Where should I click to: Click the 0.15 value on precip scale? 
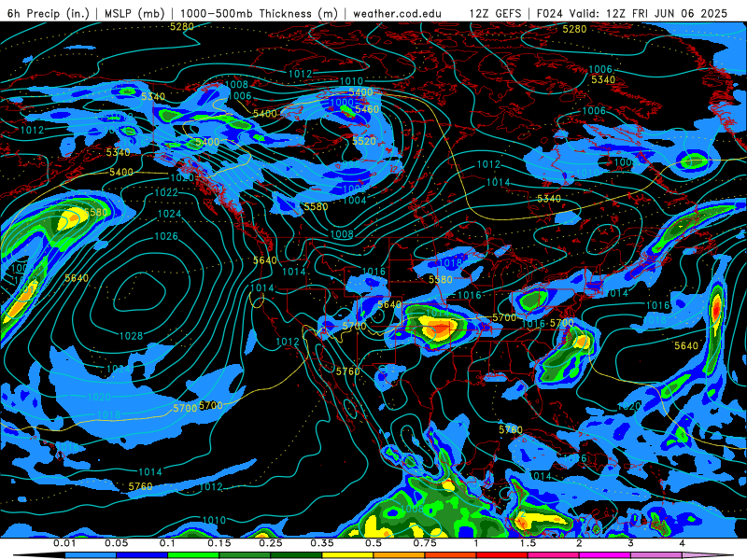pos(219,543)
